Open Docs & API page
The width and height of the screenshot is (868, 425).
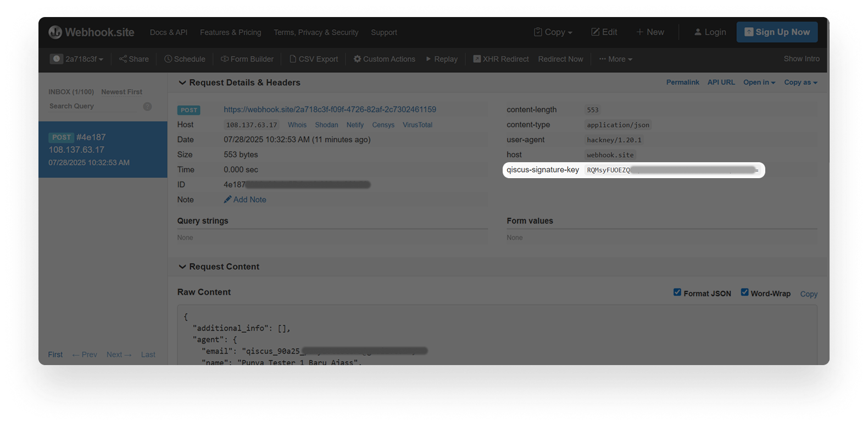(169, 32)
